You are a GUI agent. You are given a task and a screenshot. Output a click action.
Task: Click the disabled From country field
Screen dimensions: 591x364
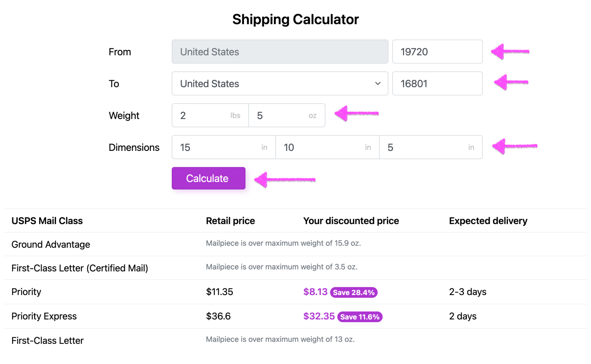pos(280,52)
